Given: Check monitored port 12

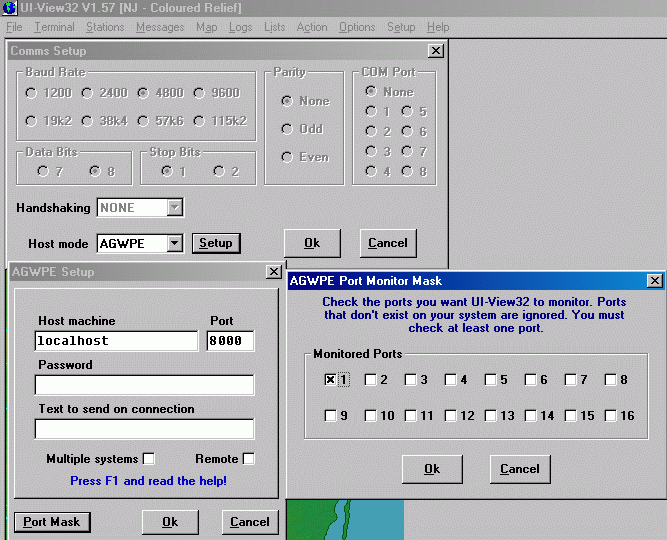Looking at the screenshot, I should pos(450,415).
